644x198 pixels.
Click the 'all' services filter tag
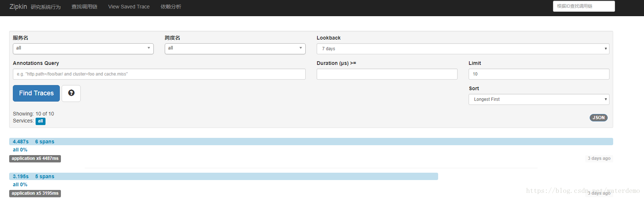pyautogui.click(x=40, y=121)
